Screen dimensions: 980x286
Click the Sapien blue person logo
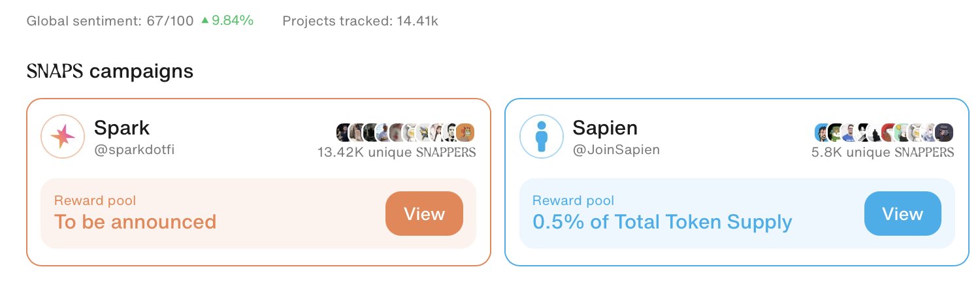point(541,136)
